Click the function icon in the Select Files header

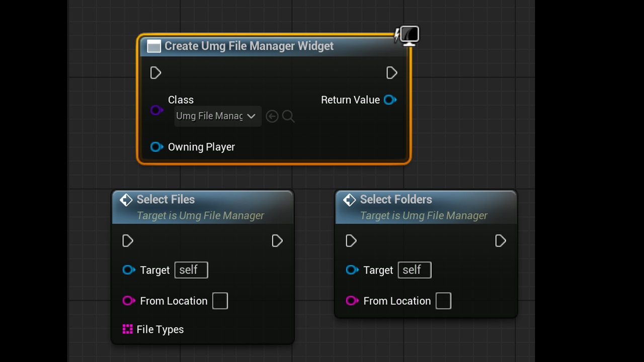tap(126, 200)
